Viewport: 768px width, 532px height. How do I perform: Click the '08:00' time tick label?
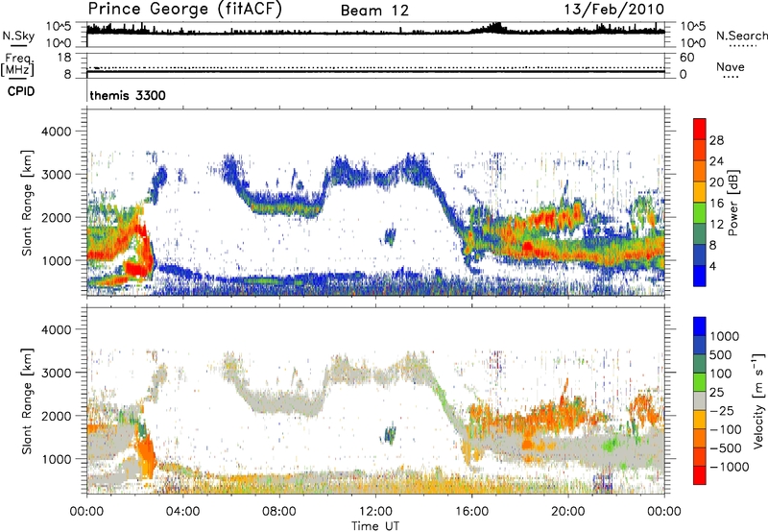[x=279, y=512]
